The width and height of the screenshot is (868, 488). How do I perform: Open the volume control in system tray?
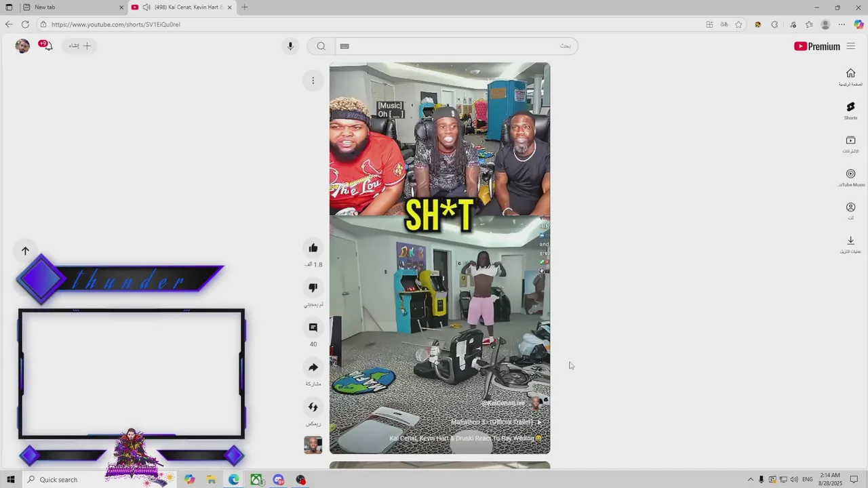793,479
